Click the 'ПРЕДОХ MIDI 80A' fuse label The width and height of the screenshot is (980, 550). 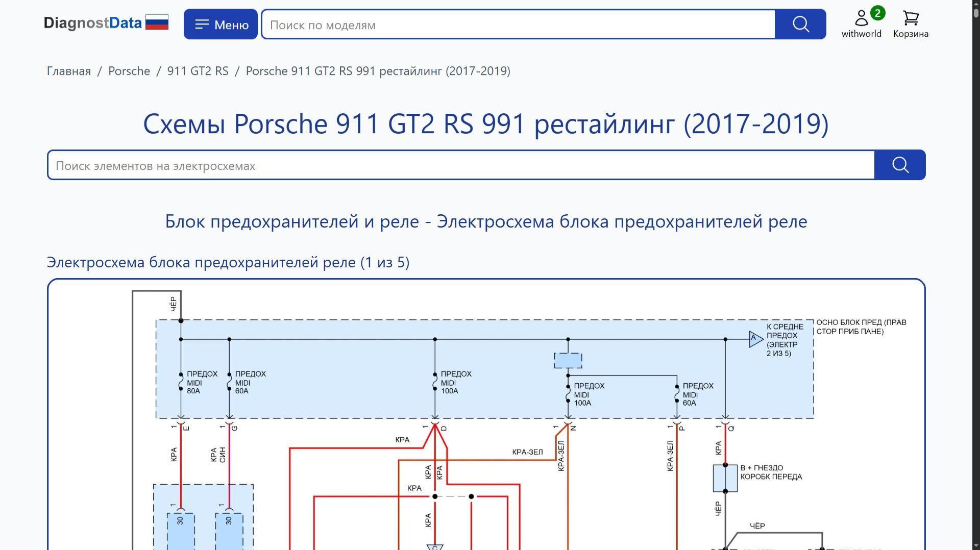click(202, 382)
